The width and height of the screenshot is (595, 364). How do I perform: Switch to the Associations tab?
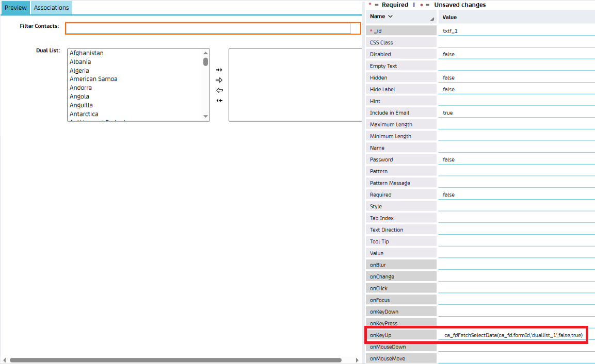pos(51,8)
